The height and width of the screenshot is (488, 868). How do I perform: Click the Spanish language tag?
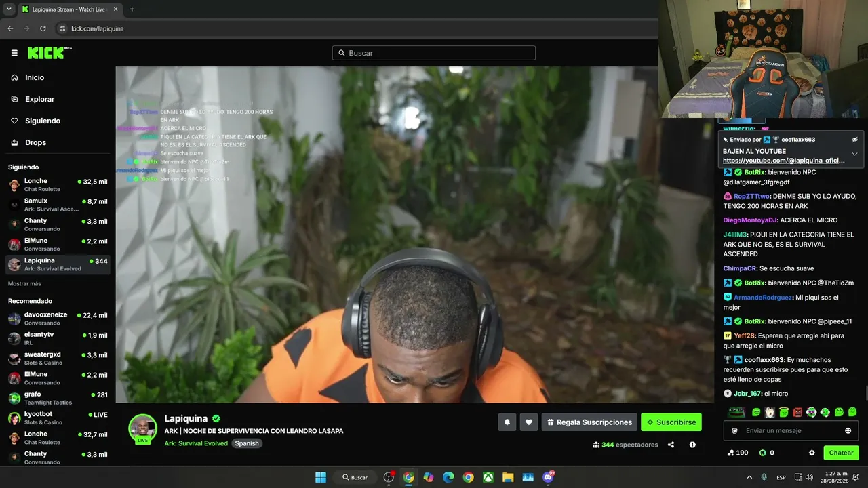[x=247, y=443]
